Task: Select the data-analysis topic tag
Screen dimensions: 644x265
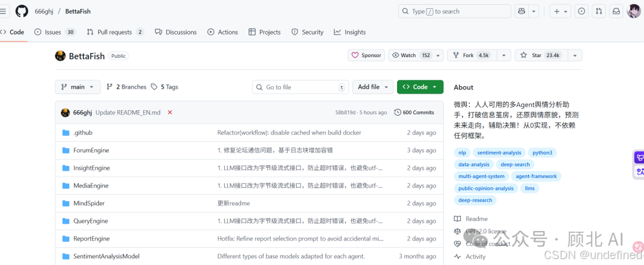Action: [474, 164]
